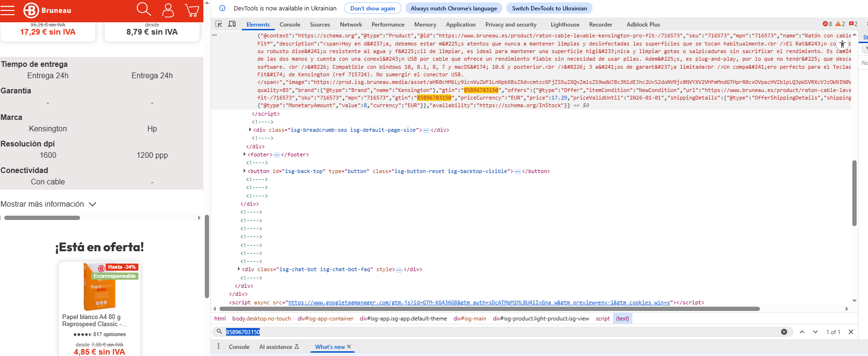Close the What's new drawer tab
This screenshot has height=356, width=868.
(349, 347)
